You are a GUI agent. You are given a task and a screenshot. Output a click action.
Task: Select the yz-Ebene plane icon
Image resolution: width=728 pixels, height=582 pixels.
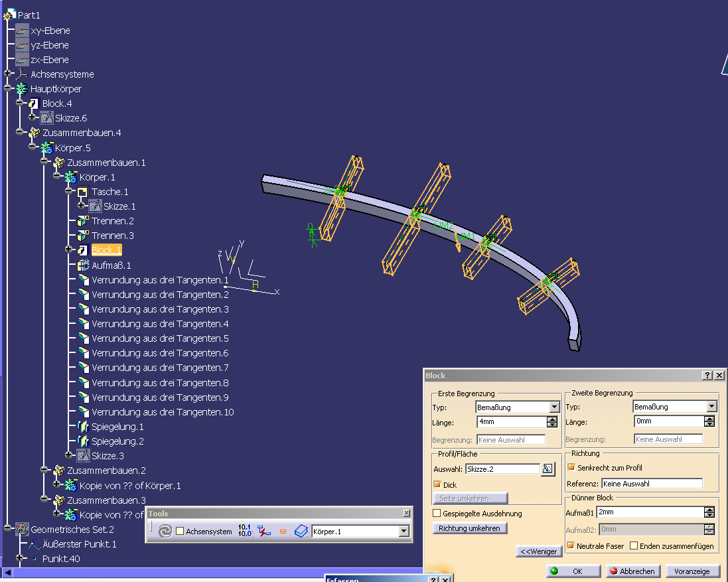22,45
